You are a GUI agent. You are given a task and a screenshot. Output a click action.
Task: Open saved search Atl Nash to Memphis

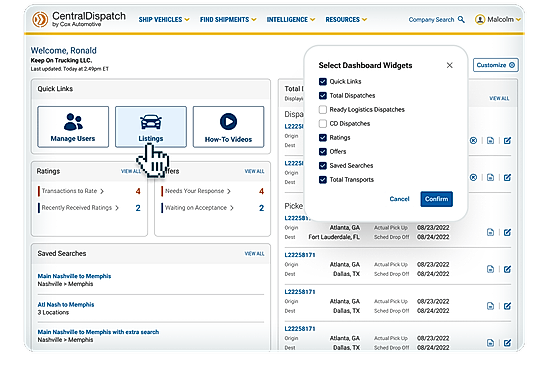66,304
